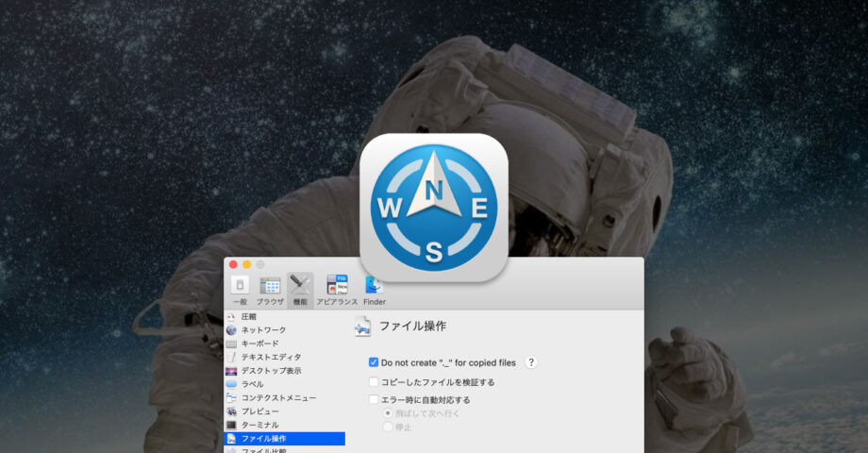The height and width of the screenshot is (453, 868).
Task: Click the help question mark button
Action: (531, 362)
